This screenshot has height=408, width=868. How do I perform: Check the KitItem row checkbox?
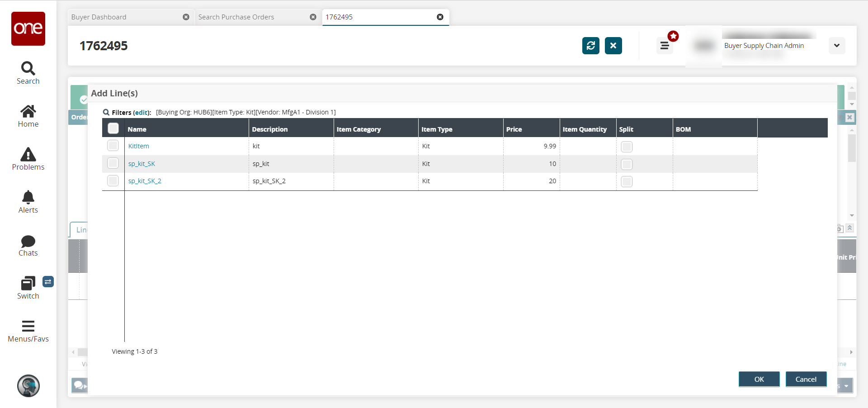[113, 146]
